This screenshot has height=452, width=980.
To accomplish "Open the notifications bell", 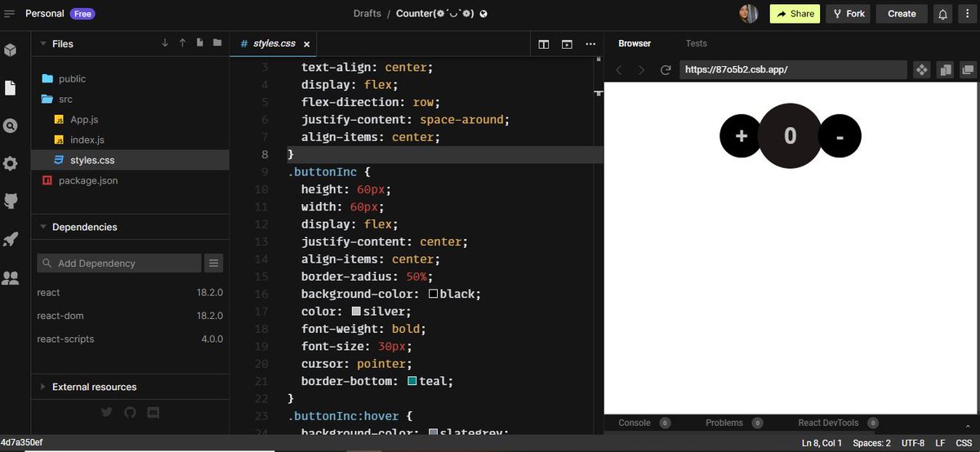I will point(942,14).
